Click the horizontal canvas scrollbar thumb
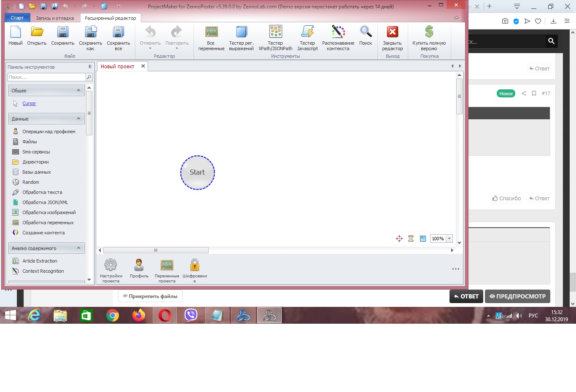The image size is (576, 392). click(x=156, y=250)
